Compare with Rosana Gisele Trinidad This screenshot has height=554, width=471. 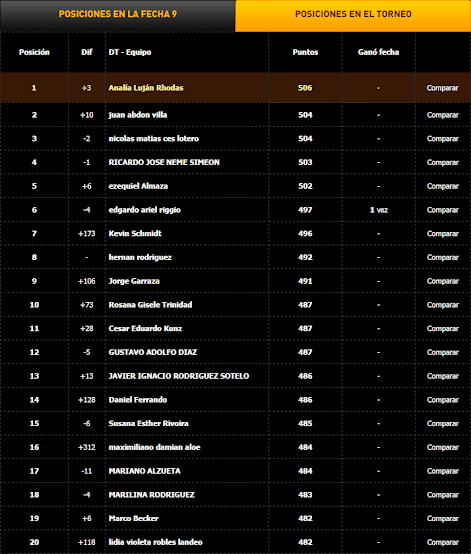click(x=442, y=305)
